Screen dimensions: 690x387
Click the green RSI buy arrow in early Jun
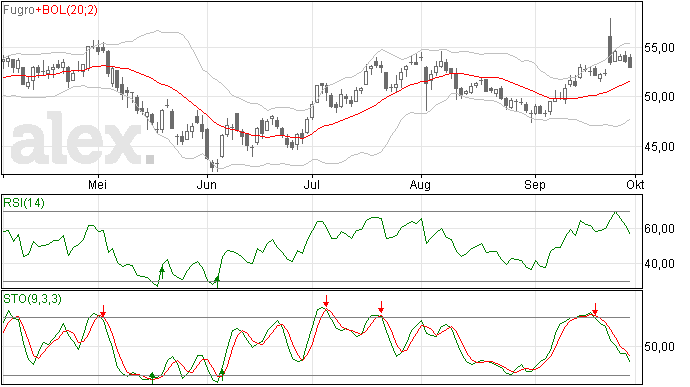pos(217,282)
